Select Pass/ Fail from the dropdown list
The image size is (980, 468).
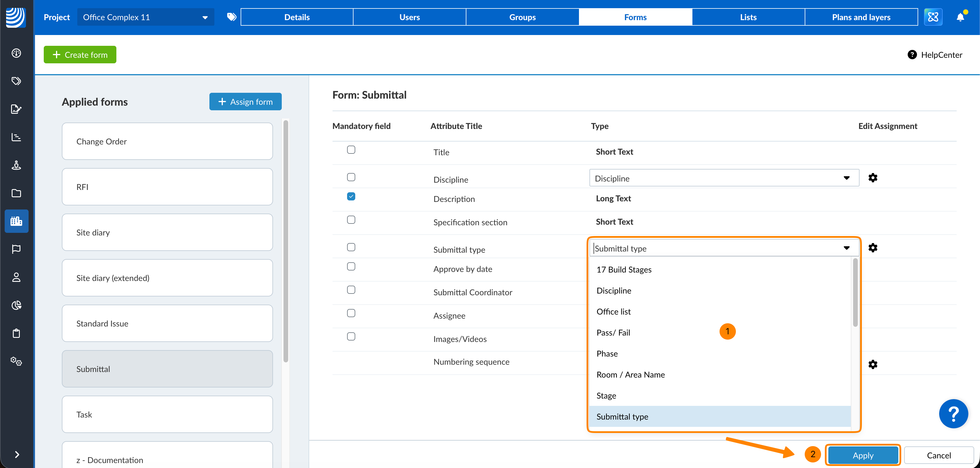613,333
